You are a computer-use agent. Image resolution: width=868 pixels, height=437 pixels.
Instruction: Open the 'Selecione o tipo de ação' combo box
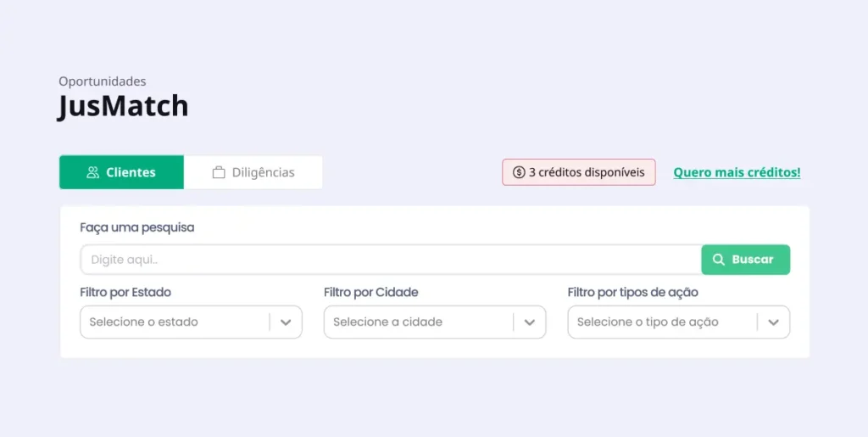point(662,322)
